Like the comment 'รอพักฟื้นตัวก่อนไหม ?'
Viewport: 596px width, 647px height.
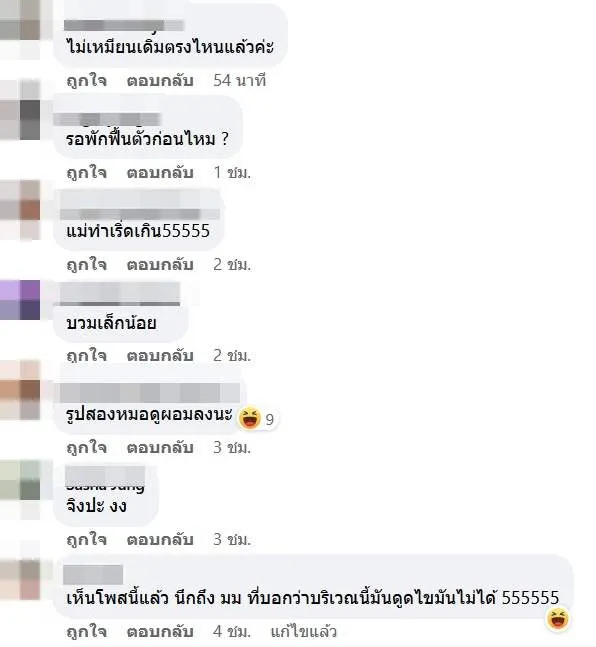(87, 172)
